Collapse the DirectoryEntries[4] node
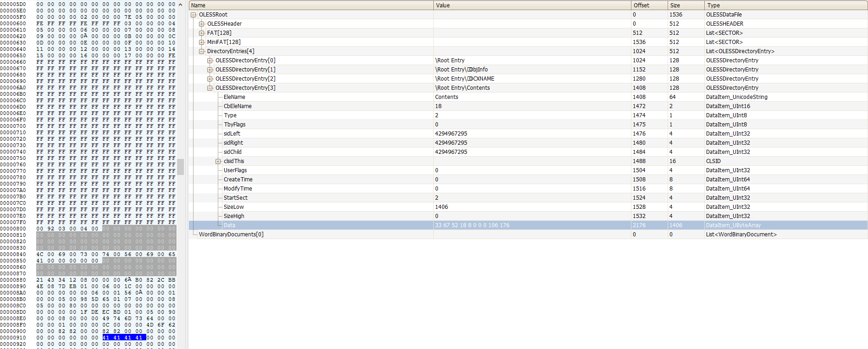This screenshot has width=868, height=349. click(x=202, y=51)
